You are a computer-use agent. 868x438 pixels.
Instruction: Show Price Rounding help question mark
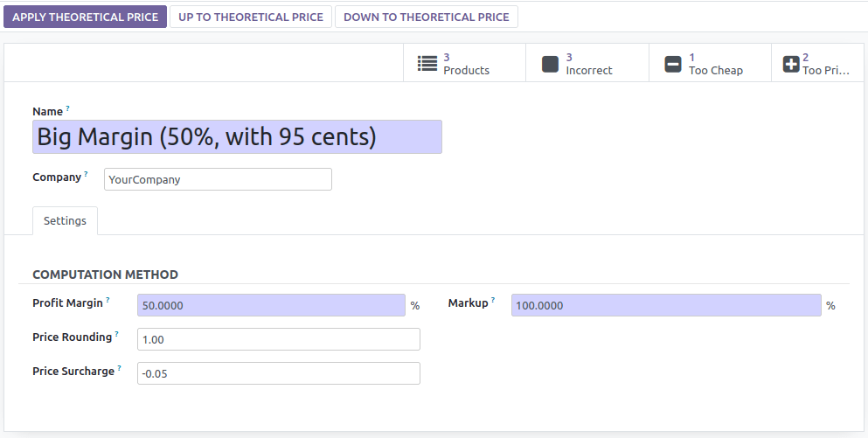click(x=117, y=334)
